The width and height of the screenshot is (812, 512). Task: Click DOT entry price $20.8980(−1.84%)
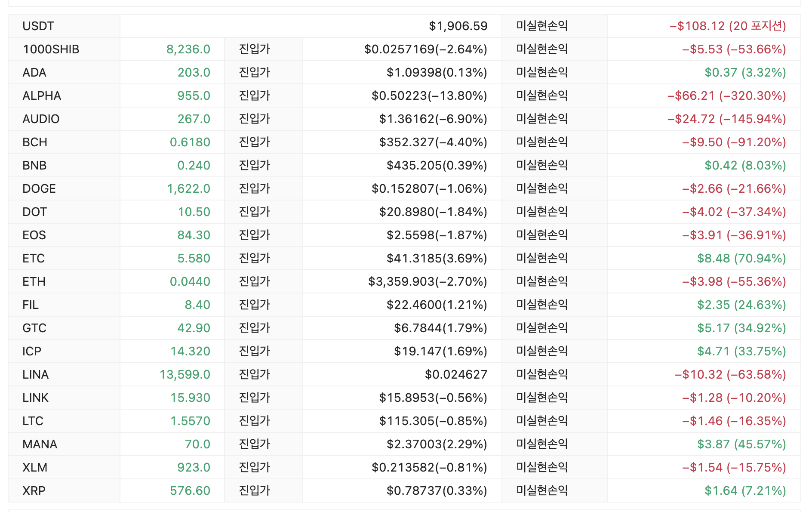434,212
